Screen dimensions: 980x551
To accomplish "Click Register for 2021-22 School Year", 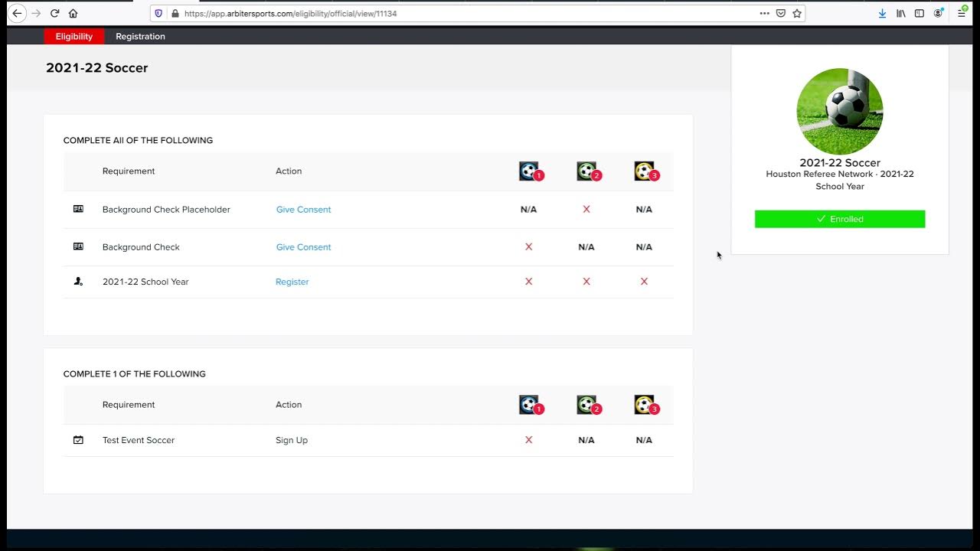I will [292, 282].
